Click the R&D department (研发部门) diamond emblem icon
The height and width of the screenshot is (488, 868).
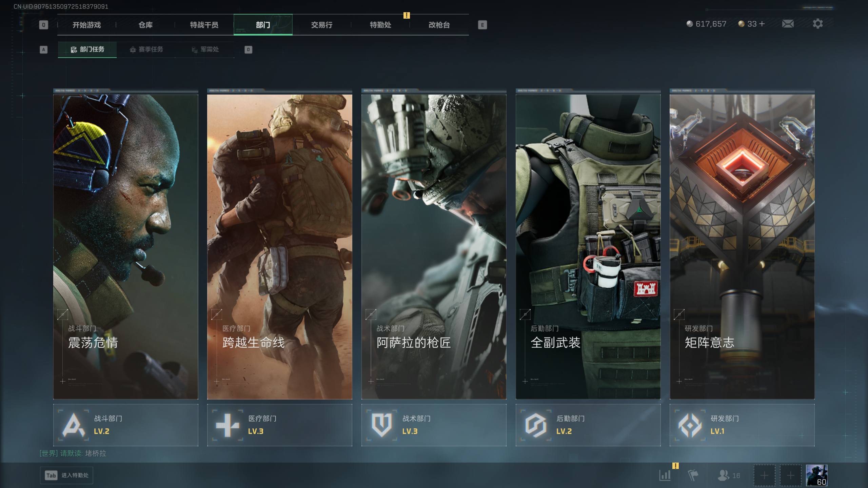(x=690, y=425)
